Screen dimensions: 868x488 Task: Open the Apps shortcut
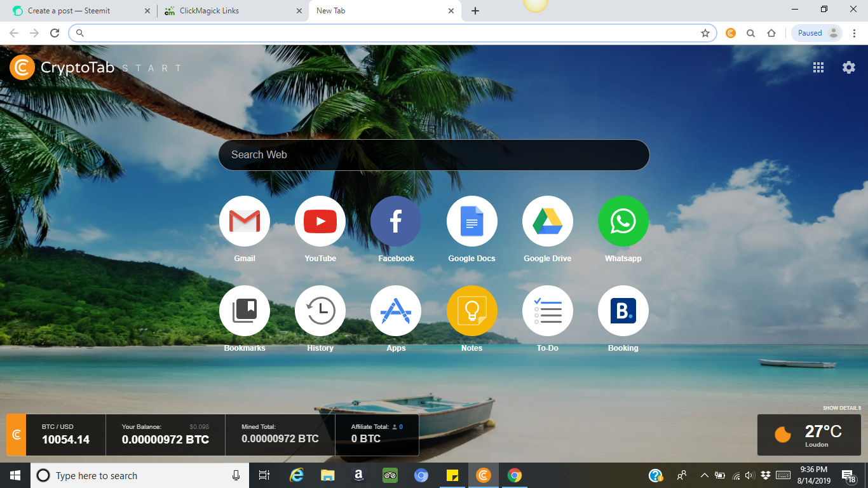[x=396, y=311]
